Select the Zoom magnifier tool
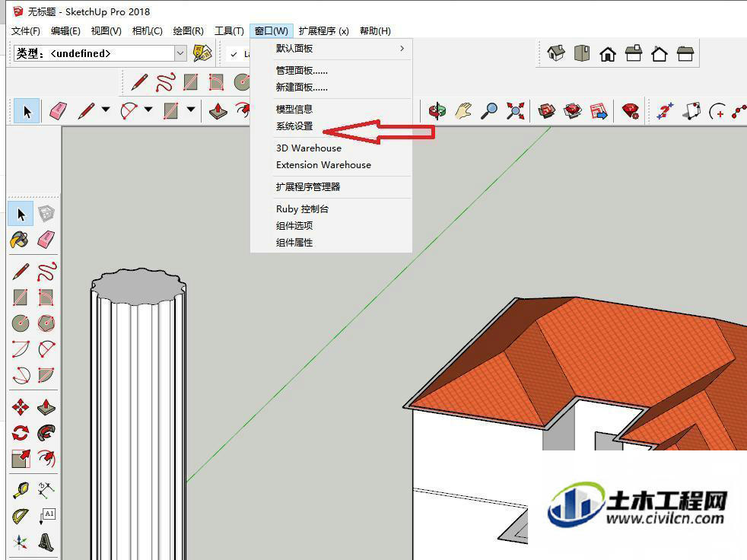The image size is (747, 560). 489,111
